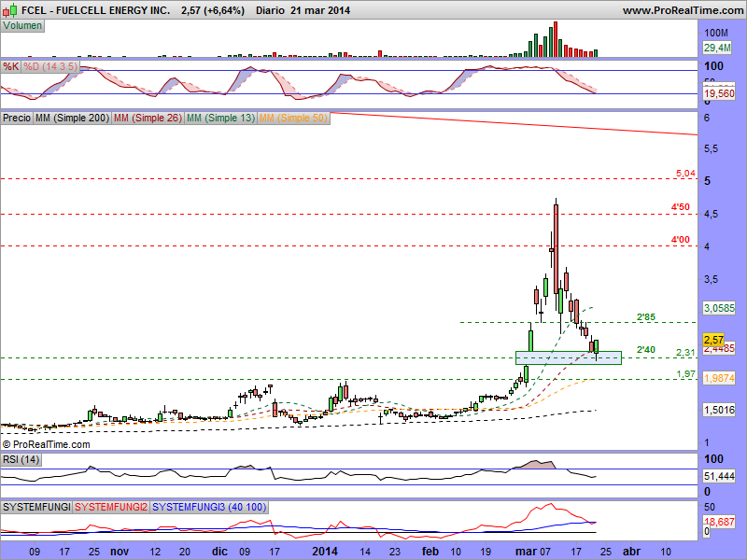Image resolution: width=747 pixels, height=560 pixels.
Task: Click the RSI (14) indicator label
Action: tap(21, 459)
